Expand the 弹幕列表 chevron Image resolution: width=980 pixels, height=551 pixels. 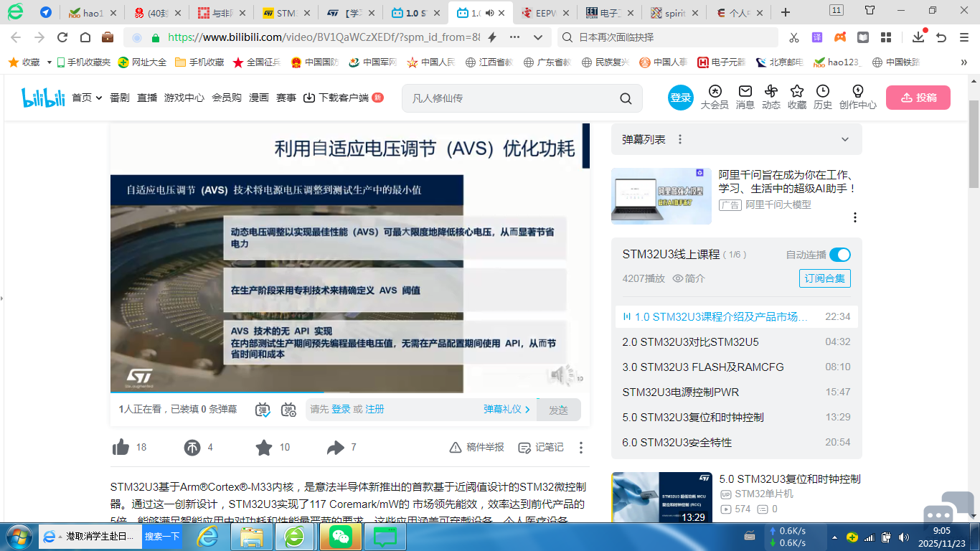[845, 139]
